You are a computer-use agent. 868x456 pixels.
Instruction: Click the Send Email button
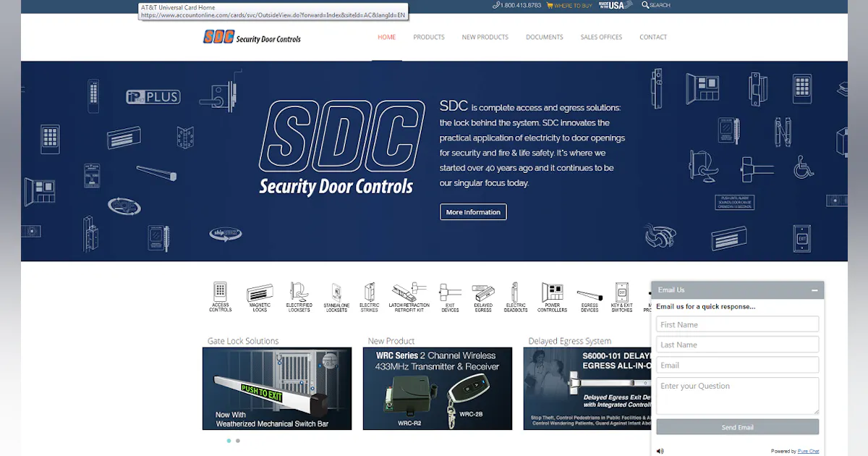coord(737,426)
